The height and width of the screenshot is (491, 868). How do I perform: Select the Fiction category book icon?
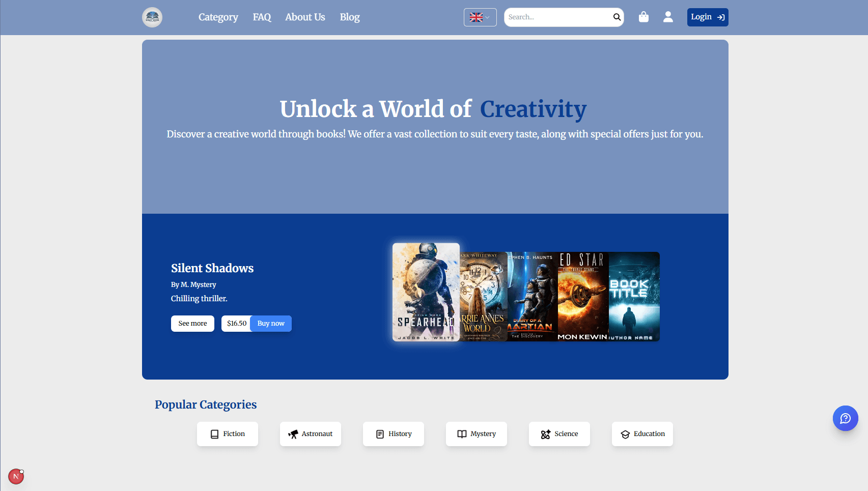click(214, 434)
